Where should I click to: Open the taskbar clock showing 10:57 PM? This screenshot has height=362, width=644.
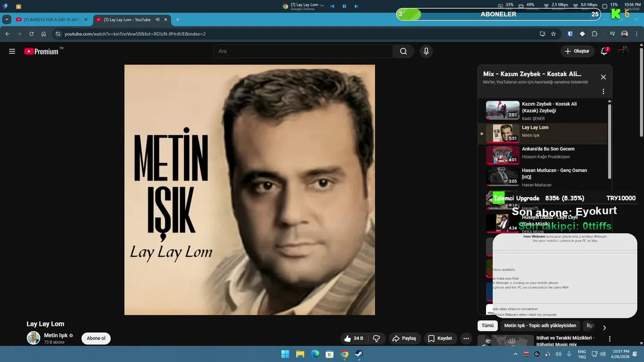point(621,354)
